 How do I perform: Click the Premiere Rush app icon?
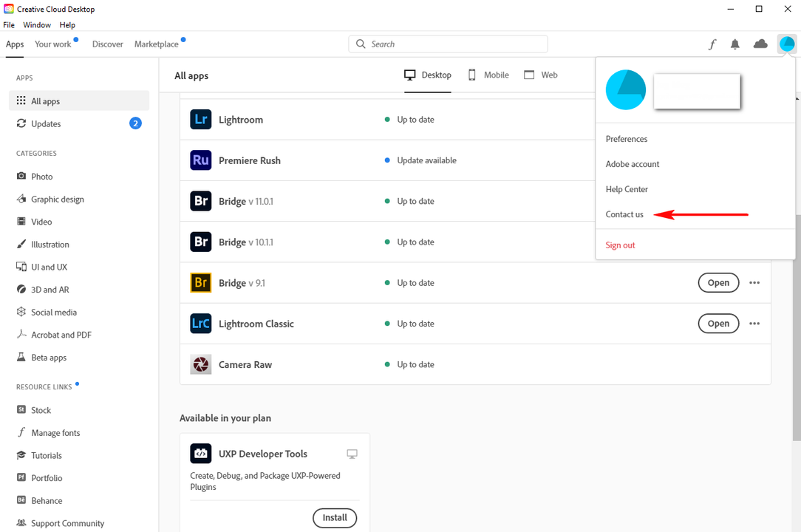pyautogui.click(x=201, y=160)
